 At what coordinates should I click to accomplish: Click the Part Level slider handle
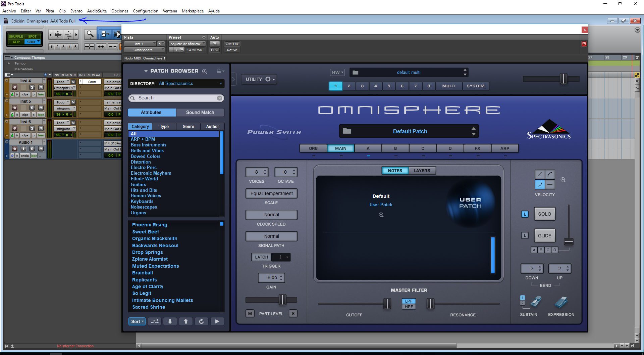[282, 300]
